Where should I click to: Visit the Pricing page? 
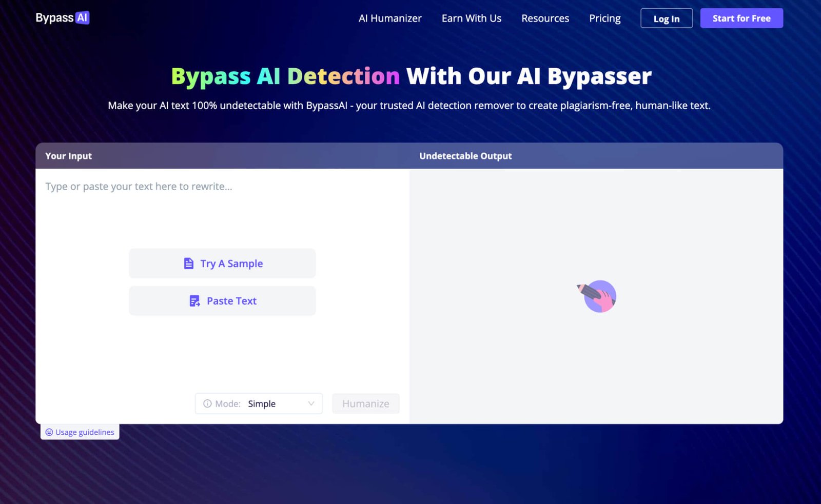[x=604, y=18]
